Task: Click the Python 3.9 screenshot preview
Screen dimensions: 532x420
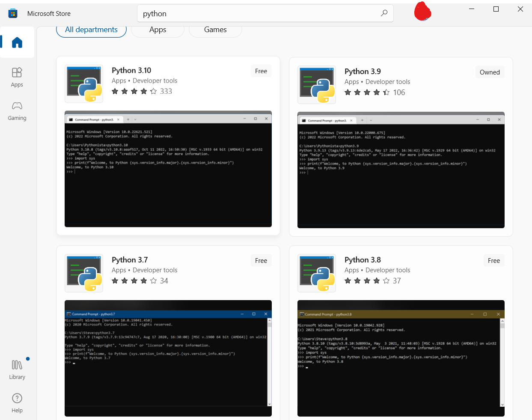Action: point(401,170)
